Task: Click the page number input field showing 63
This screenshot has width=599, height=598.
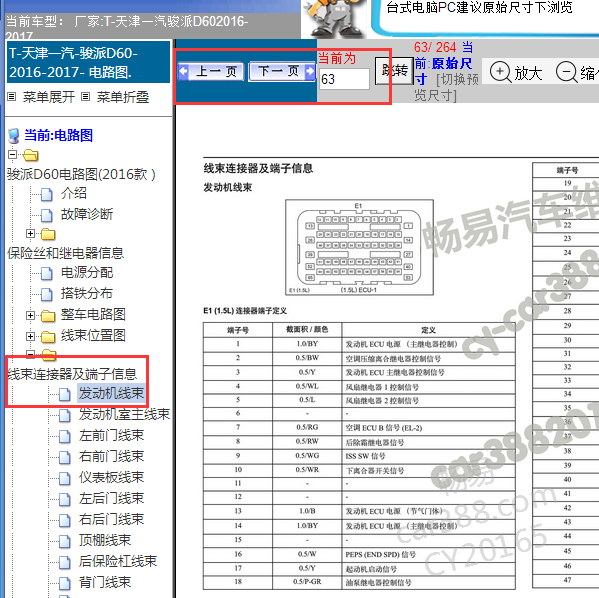Action: point(344,79)
